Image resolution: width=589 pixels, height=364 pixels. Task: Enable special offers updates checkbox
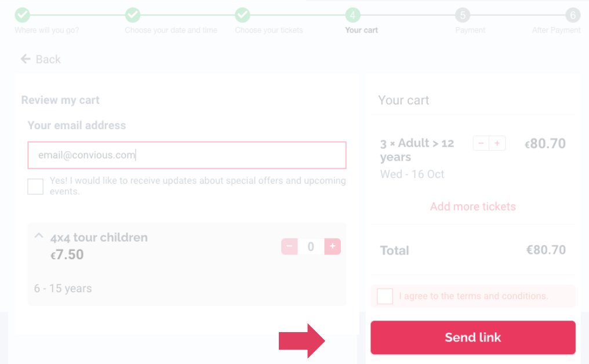pyautogui.click(x=35, y=187)
